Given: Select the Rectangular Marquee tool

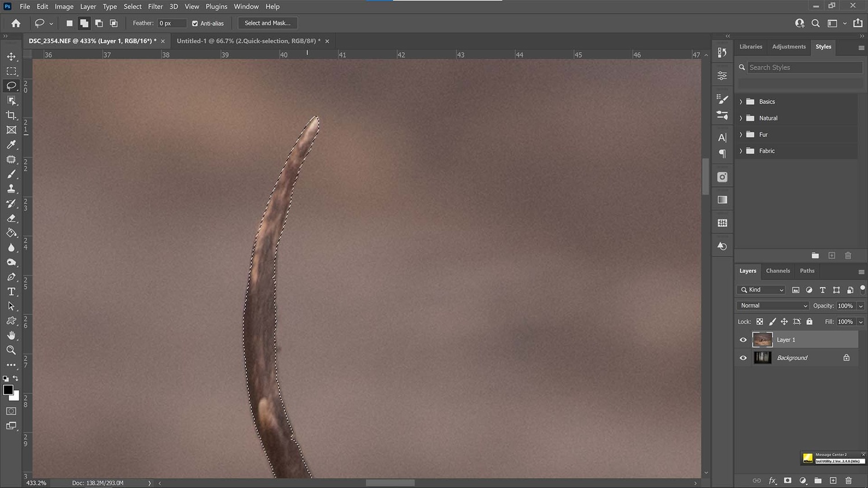Looking at the screenshot, I should tap(11, 71).
